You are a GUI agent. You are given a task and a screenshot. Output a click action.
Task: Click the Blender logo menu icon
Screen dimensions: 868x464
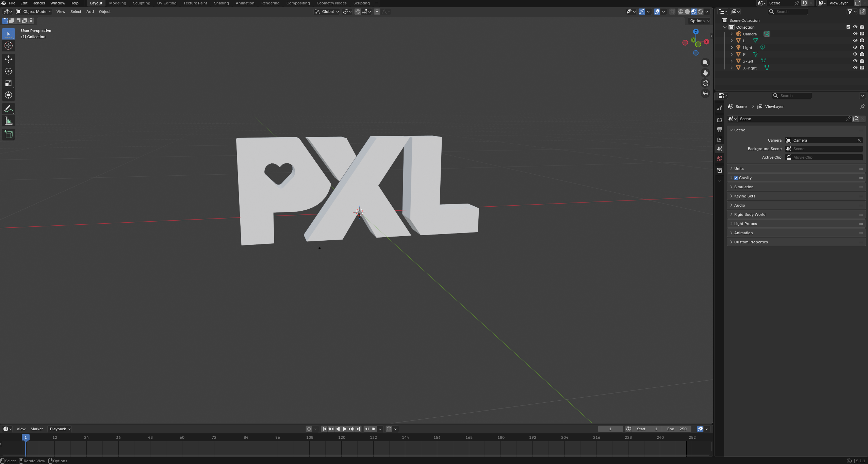(x=3, y=3)
